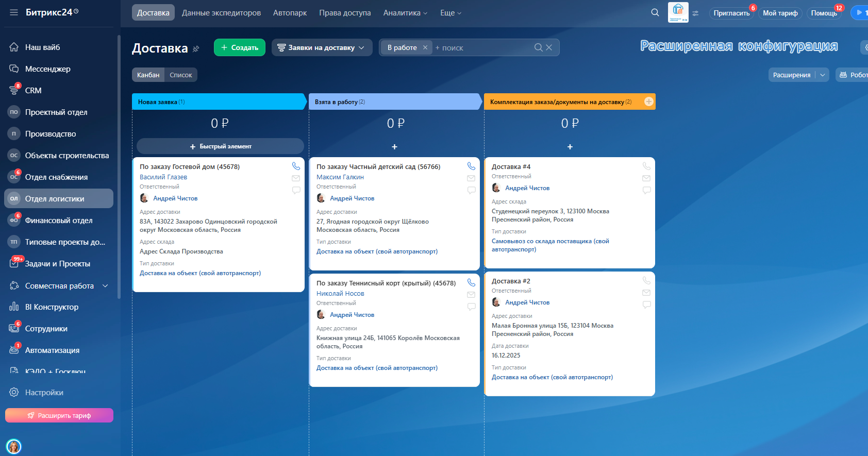The width and height of the screenshot is (868, 456).
Task: Click the phone icon on the Частный детский сад card
Action: point(471,166)
